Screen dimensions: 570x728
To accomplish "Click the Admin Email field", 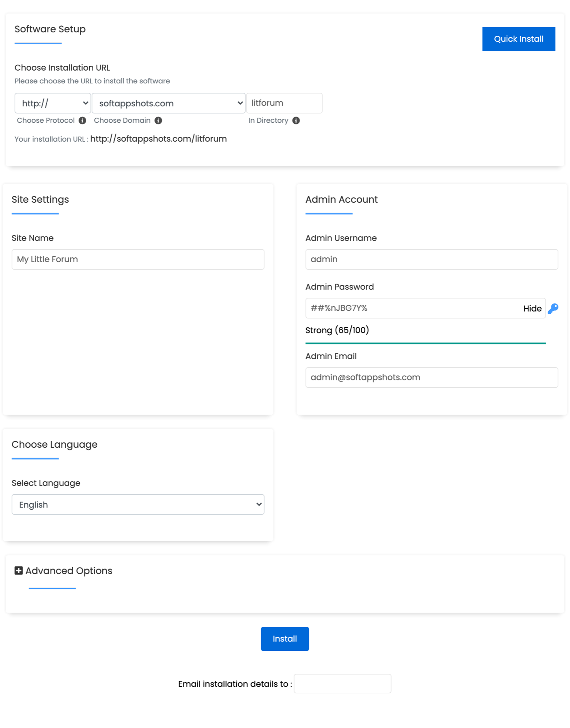I will (431, 377).
